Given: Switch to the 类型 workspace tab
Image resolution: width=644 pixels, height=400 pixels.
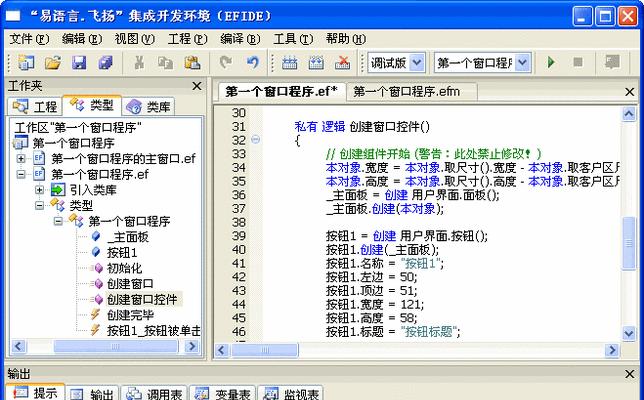Looking at the screenshot, I should pos(92,105).
